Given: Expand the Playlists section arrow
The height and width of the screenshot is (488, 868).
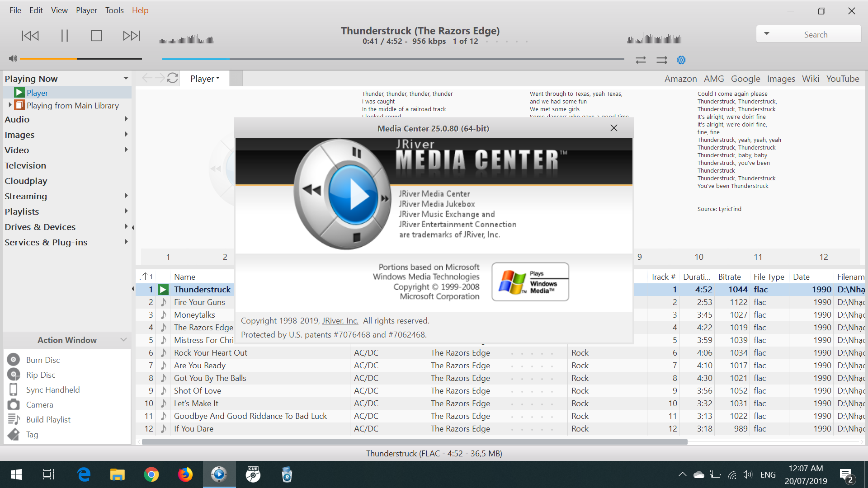Looking at the screenshot, I should point(126,211).
